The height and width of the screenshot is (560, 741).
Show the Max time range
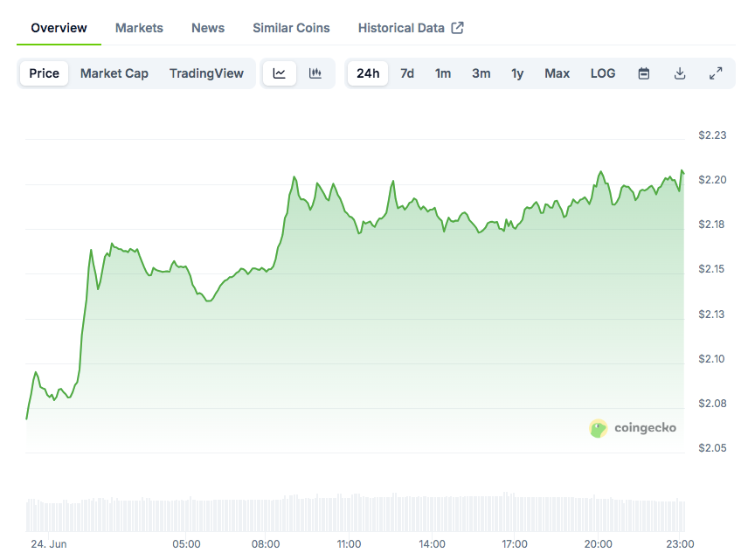557,73
